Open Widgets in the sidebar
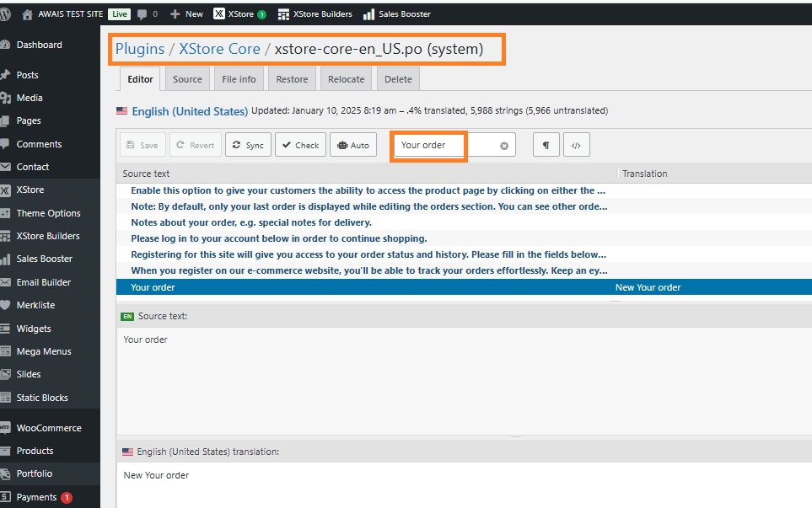 click(x=34, y=329)
